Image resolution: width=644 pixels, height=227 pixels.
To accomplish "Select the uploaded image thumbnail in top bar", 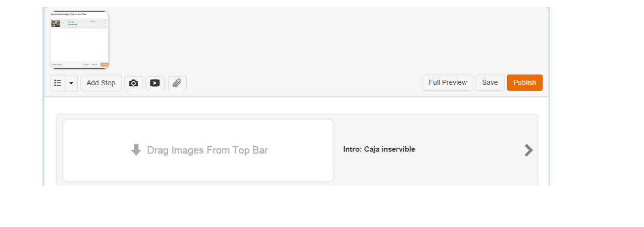I will [x=80, y=40].
